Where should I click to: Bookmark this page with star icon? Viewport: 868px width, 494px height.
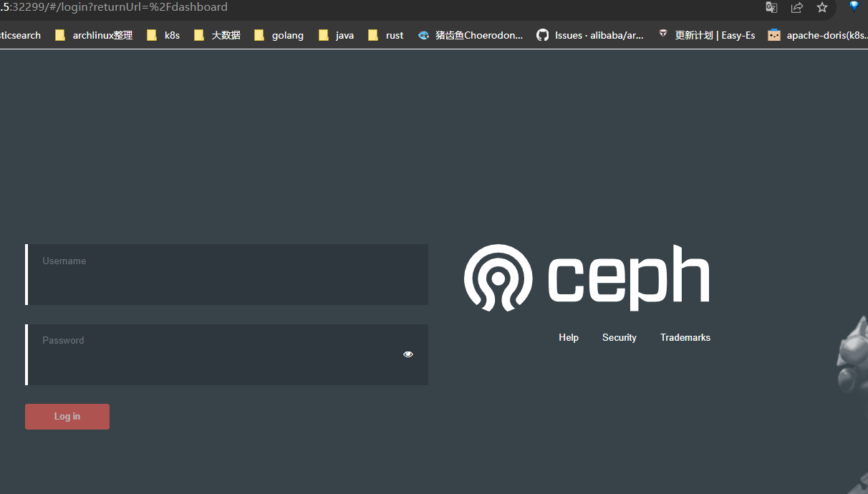pos(822,7)
